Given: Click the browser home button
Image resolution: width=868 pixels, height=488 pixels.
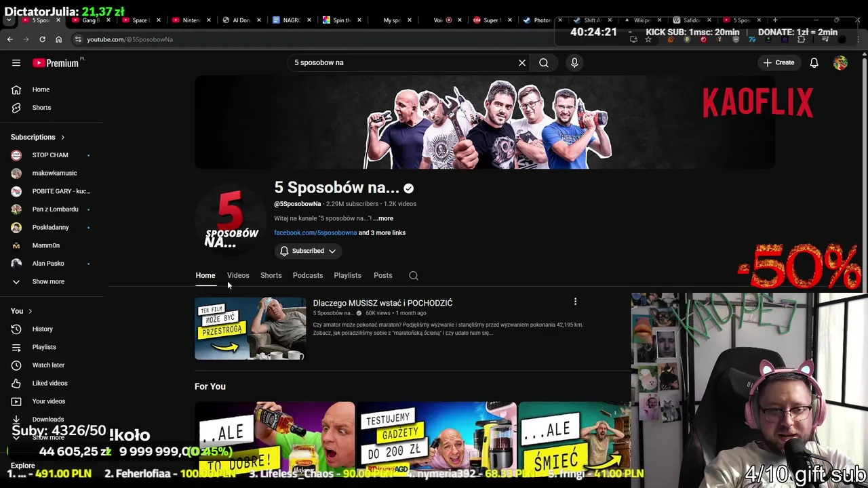Looking at the screenshot, I should [58, 39].
